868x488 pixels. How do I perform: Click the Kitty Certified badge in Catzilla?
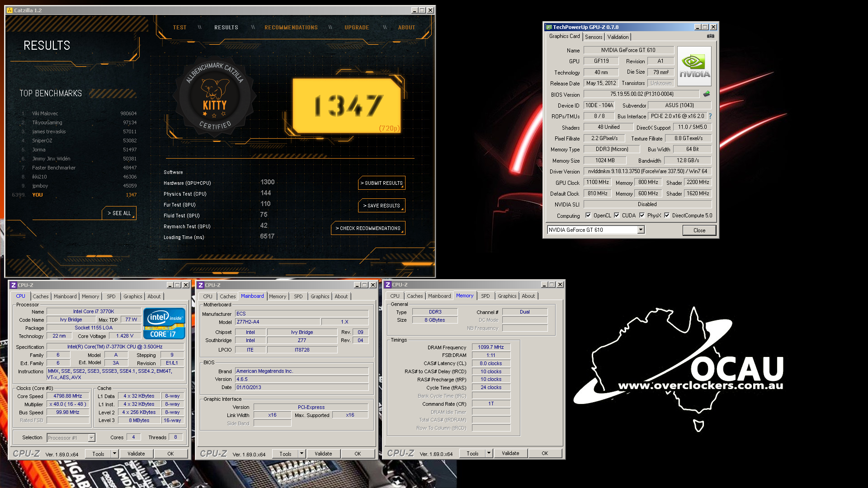tap(215, 96)
